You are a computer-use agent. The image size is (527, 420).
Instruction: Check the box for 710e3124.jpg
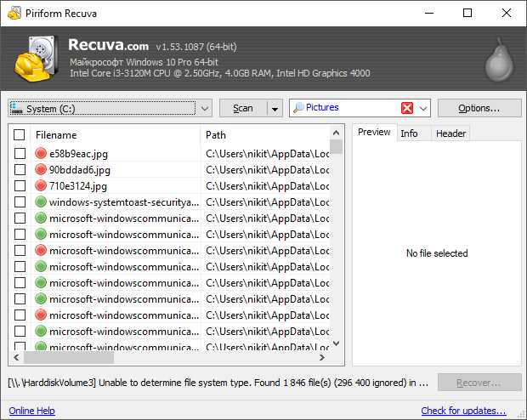point(20,185)
